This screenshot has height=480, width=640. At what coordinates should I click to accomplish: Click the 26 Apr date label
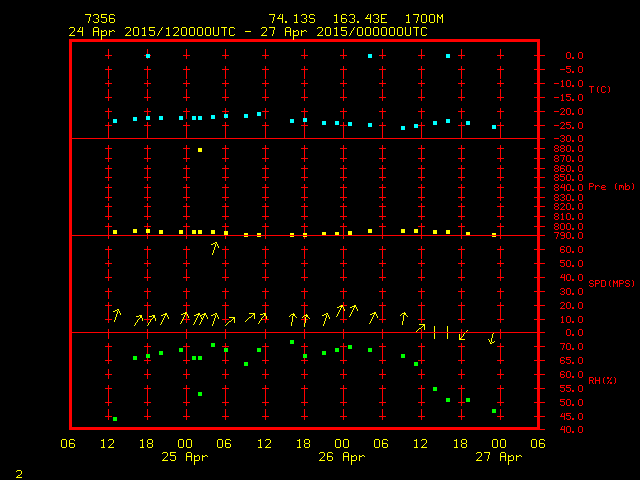click(x=343, y=457)
